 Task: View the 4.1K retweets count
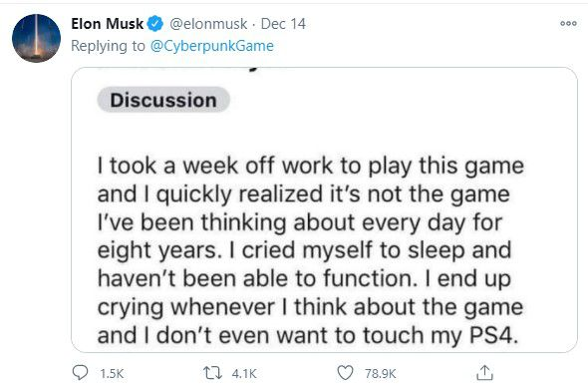(x=244, y=373)
